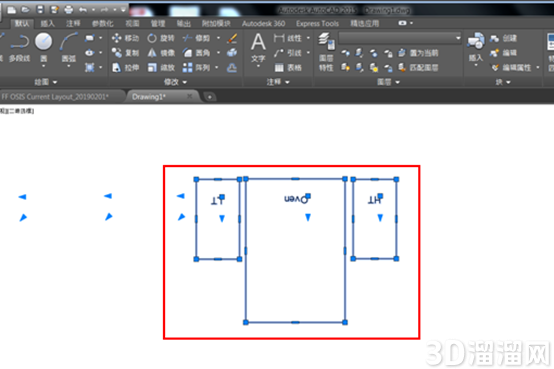
Task: Switch to the 默认 ribbon tab
Action: pos(22,23)
